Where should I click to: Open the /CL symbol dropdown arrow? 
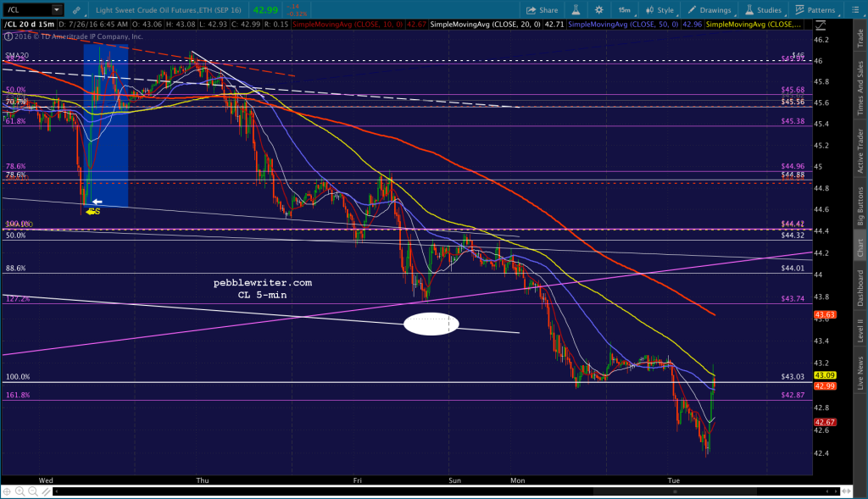click(57, 9)
